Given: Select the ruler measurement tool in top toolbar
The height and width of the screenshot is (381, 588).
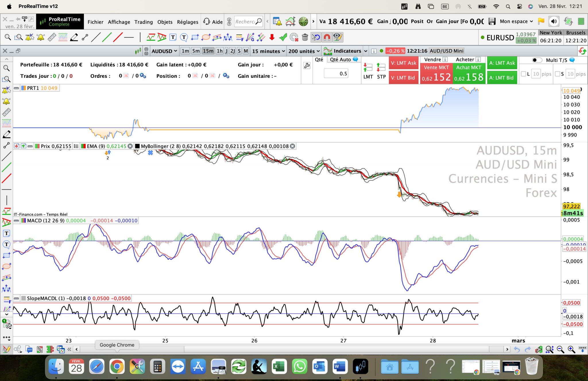Looking at the screenshot, I should tap(52, 37).
